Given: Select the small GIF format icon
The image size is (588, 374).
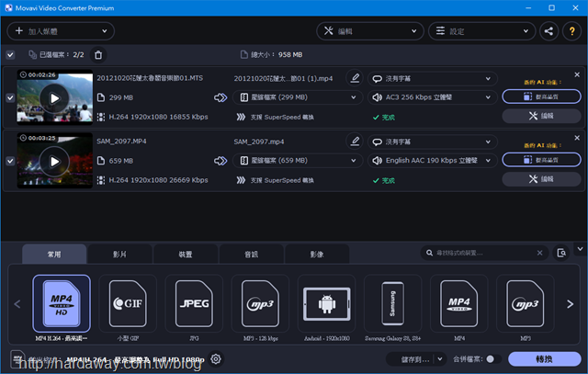Looking at the screenshot, I should [128, 303].
